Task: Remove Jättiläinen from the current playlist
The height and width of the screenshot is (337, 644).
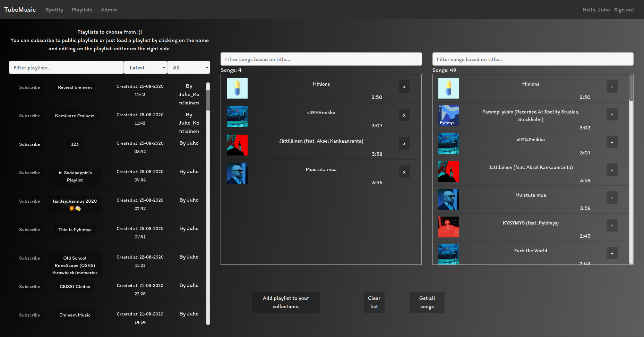Action: point(404,144)
